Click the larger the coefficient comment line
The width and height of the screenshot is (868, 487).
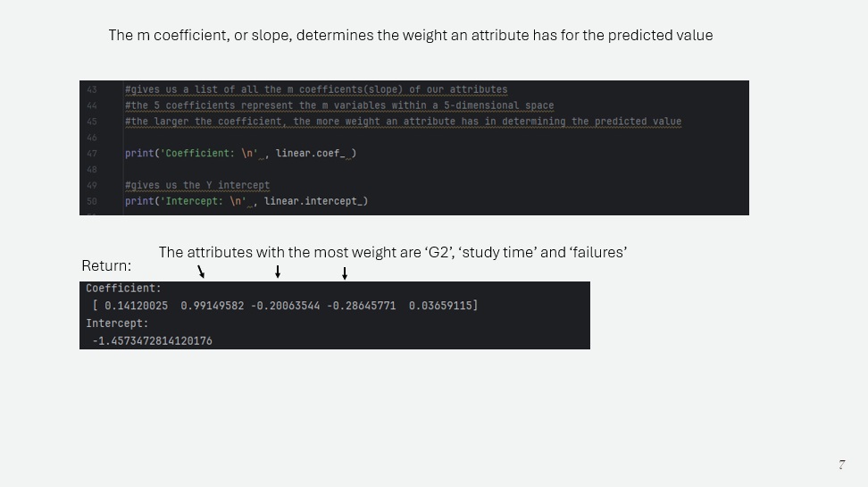[403, 122]
